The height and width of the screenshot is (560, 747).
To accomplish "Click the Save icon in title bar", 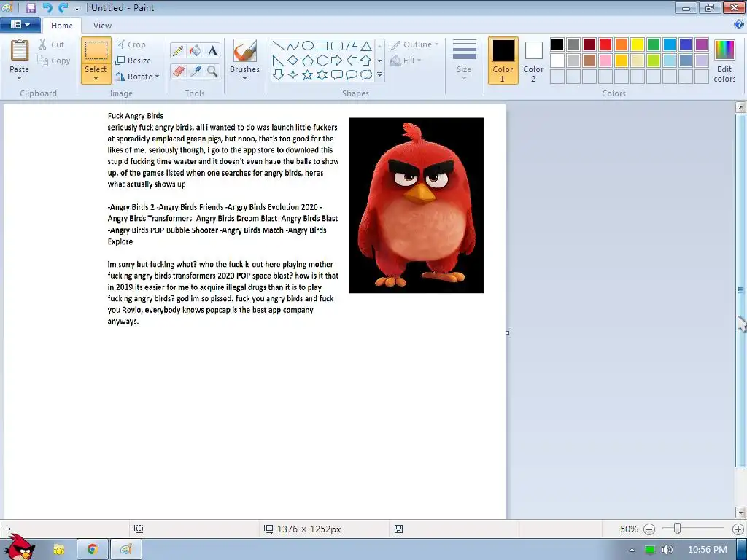I will tap(31, 7).
